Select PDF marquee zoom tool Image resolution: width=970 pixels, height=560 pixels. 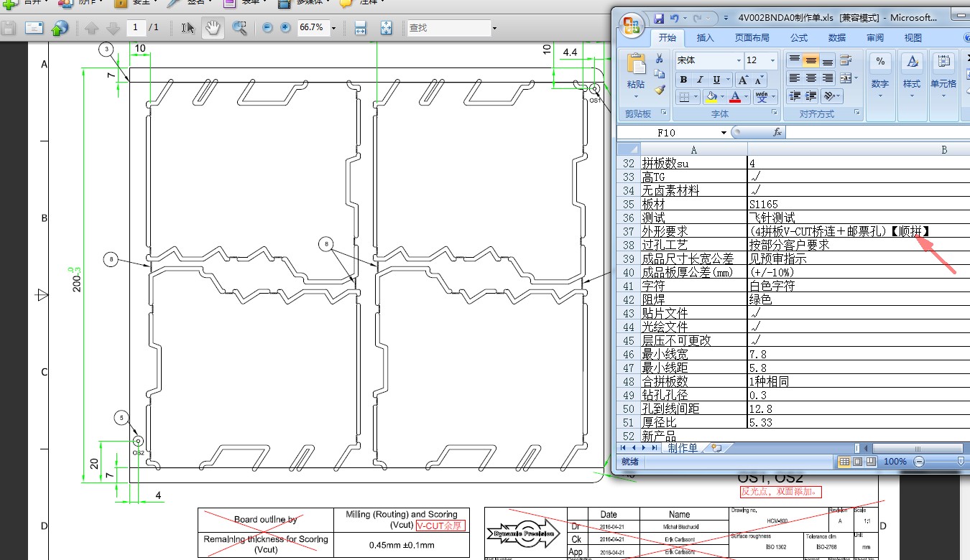(x=239, y=28)
